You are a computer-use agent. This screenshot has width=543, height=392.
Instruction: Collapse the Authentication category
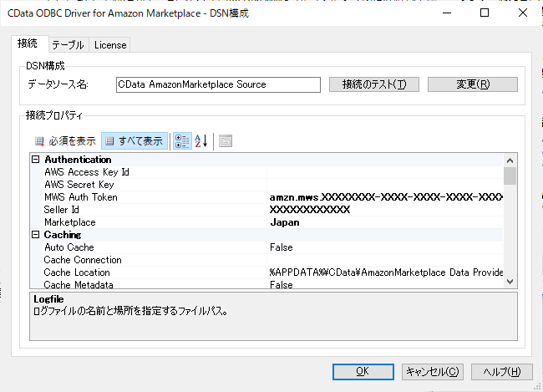click(36, 160)
